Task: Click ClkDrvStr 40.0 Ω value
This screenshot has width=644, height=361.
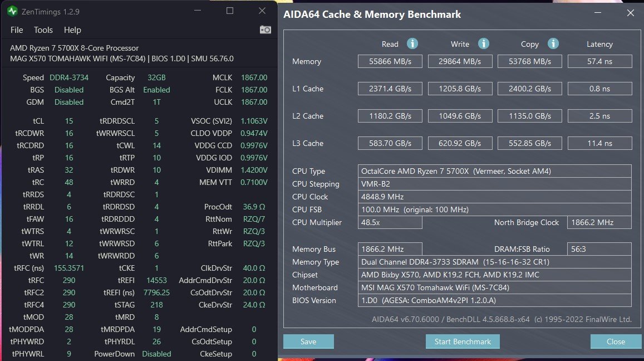Action: click(254, 268)
